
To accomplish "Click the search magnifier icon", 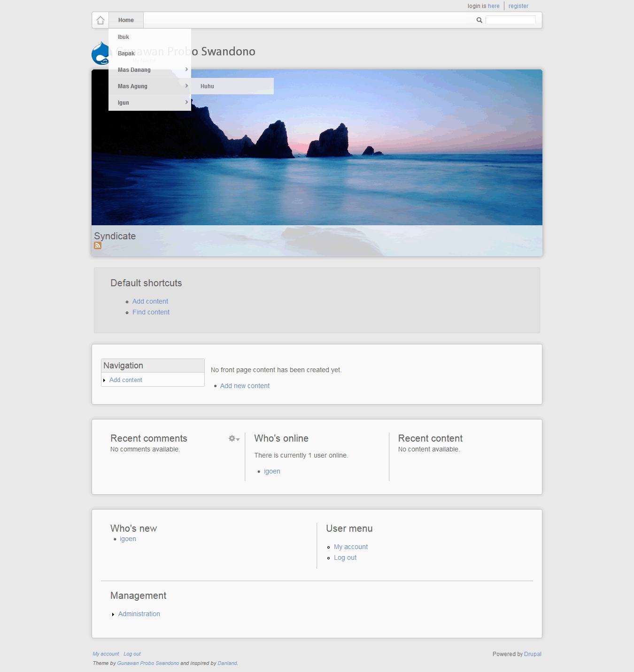I will [479, 20].
